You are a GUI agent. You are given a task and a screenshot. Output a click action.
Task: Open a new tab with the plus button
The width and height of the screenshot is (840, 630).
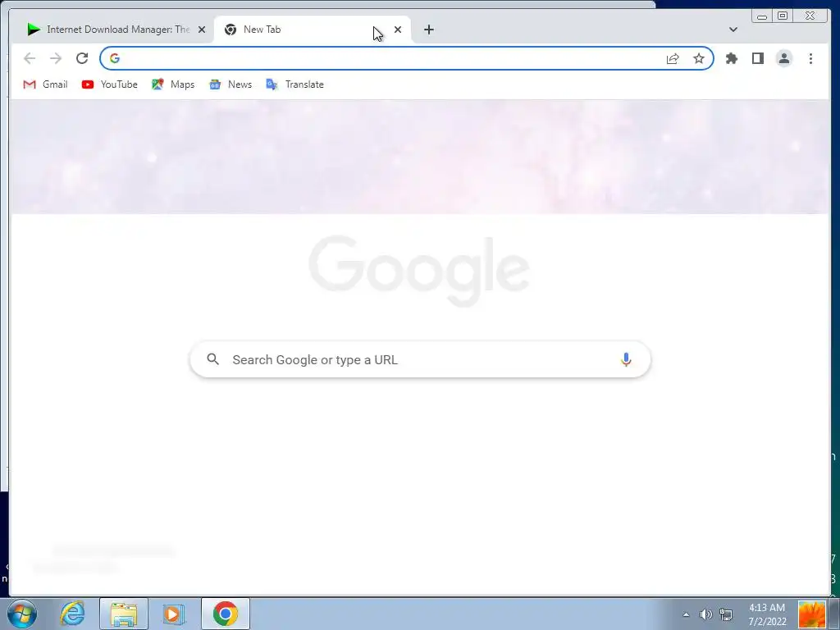[x=428, y=30]
